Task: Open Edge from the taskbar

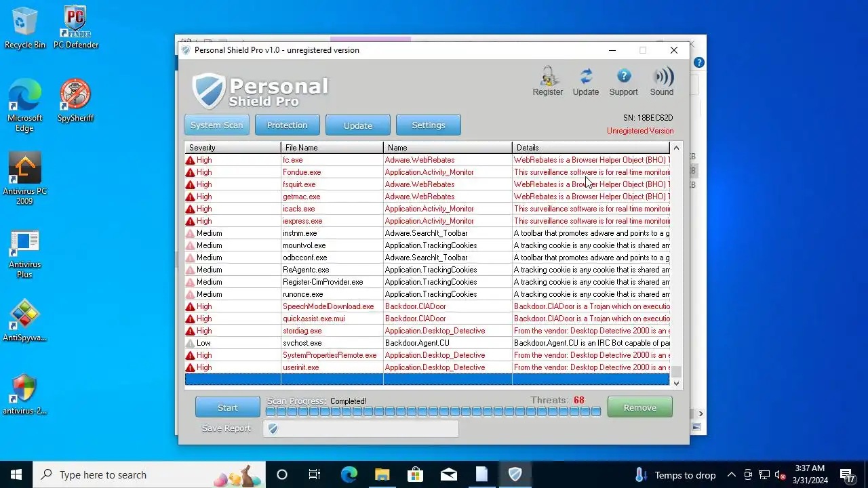Action: tap(349, 474)
